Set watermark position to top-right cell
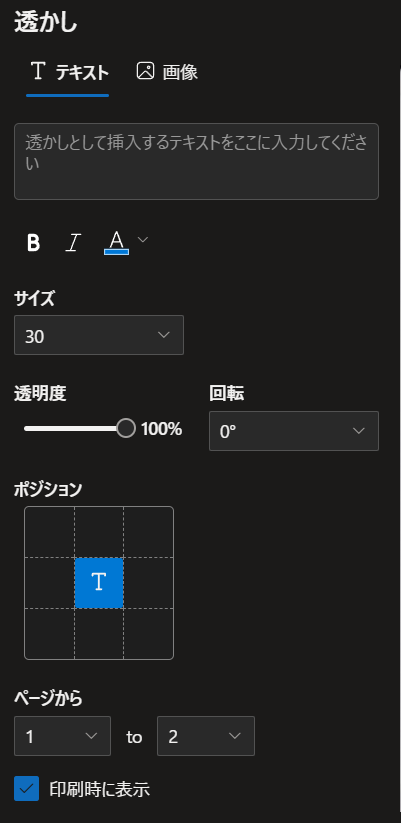401x823 pixels. point(149,532)
